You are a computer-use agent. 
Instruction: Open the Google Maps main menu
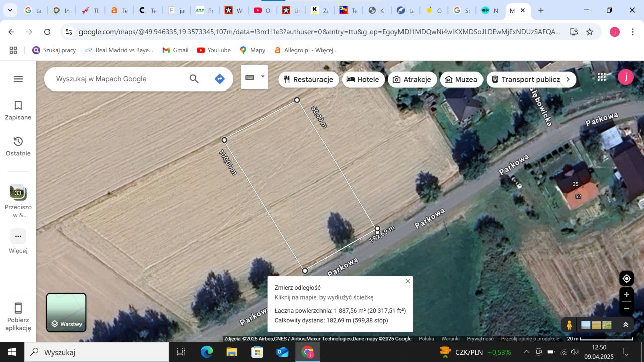click(x=18, y=79)
